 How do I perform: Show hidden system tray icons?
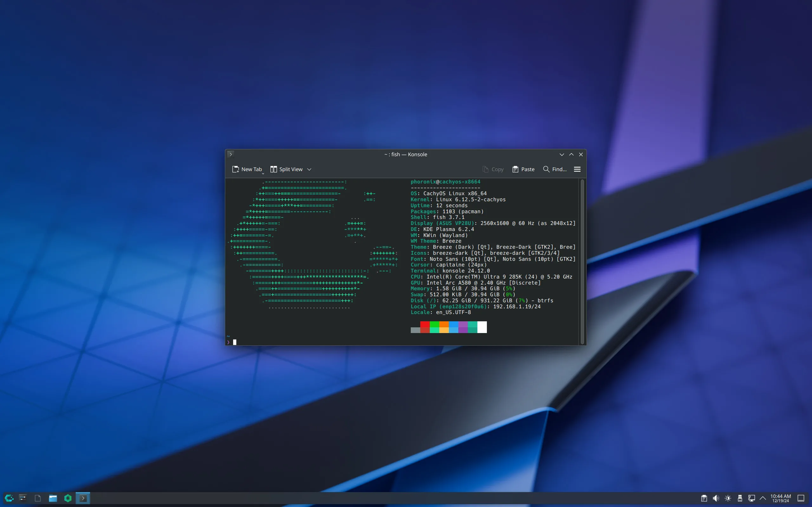tap(763, 498)
